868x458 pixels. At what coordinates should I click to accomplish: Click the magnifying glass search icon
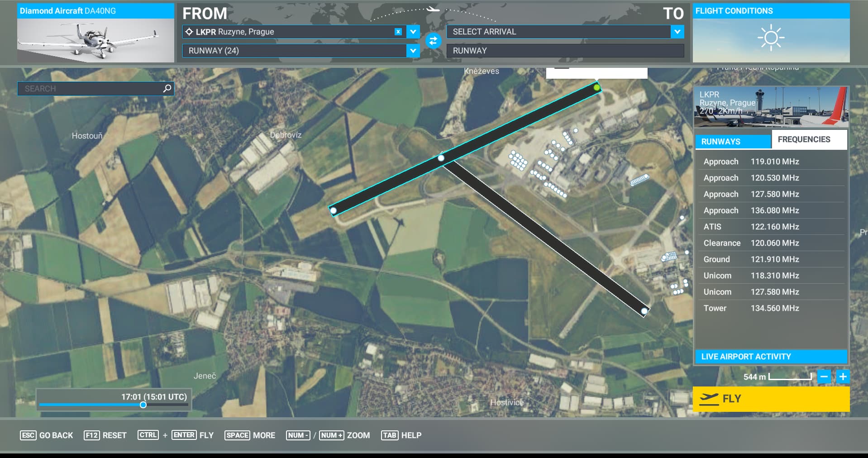167,89
